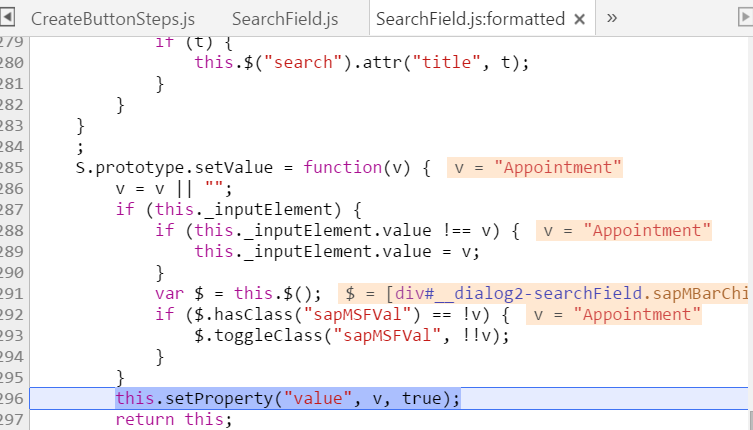753x430 pixels.
Task: Close the SearchField.js:formatted tab
Action: click(x=580, y=19)
